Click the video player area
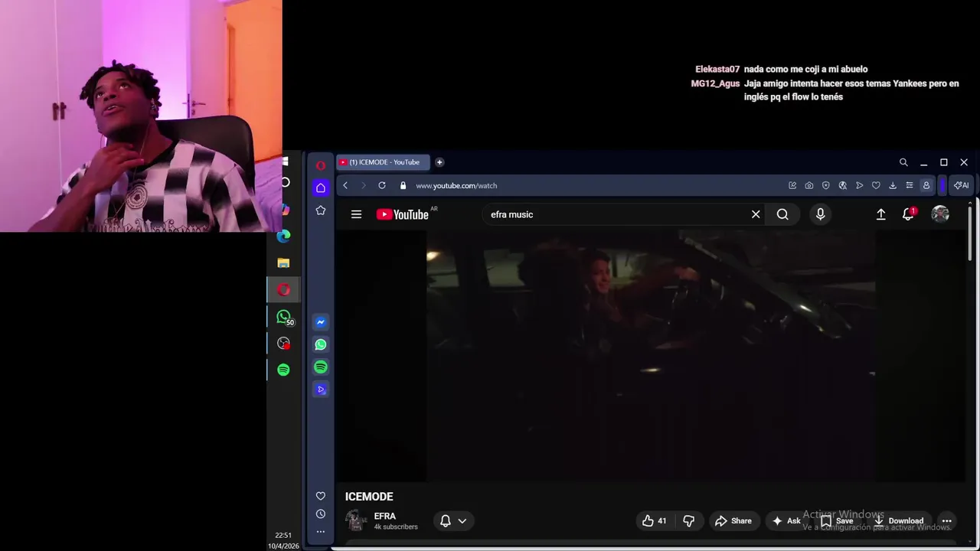The height and width of the screenshot is (551, 980). pos(651,356)
